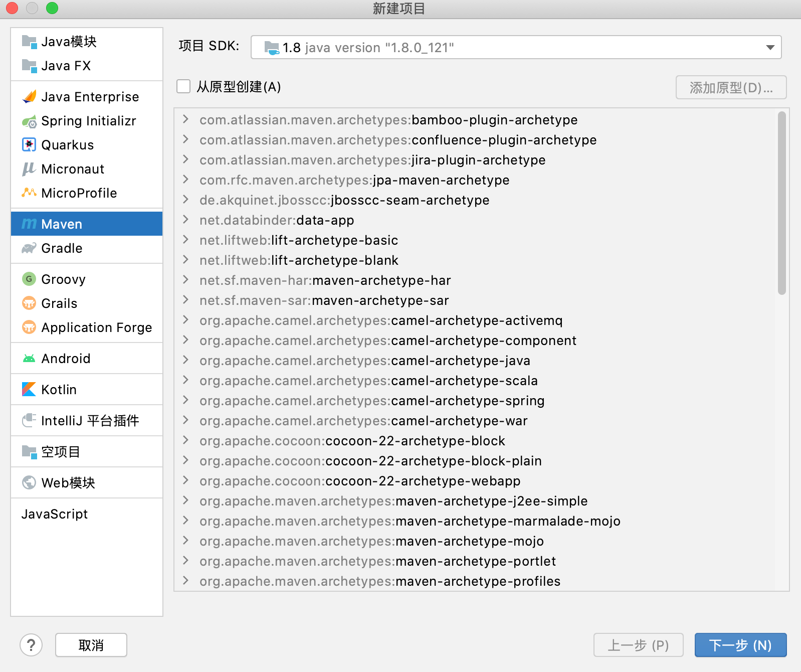Viewport: 801px width, 672px height.
Task: Select the cocoon-22-archetype-block row
Action: click(x=475, y=441)
